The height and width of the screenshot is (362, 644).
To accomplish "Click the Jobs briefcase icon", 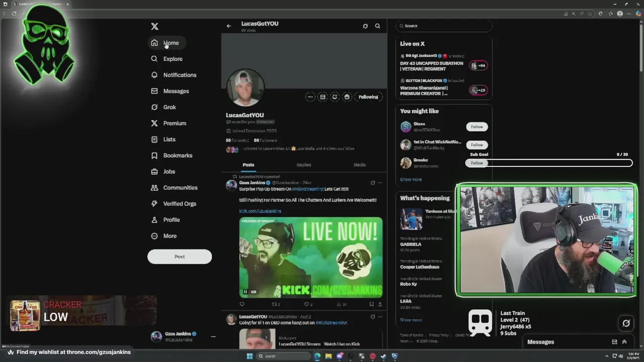I will [x=154, y=171].
